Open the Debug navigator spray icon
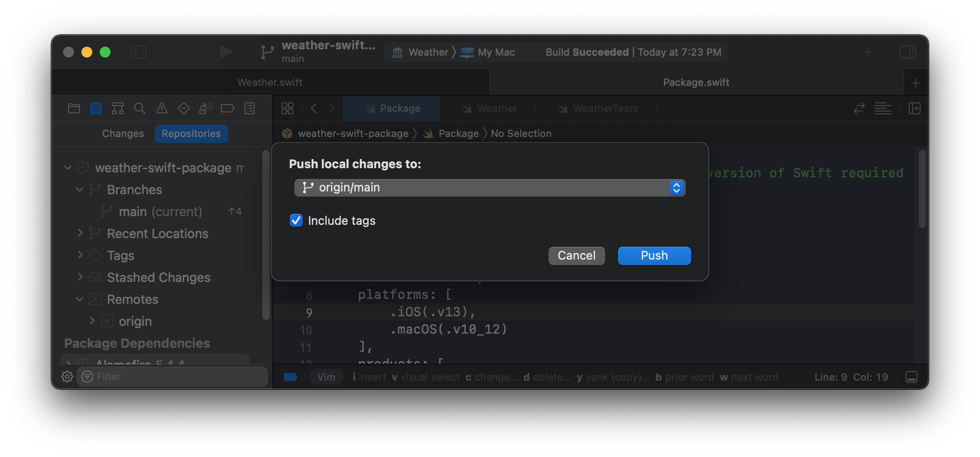 coord(206,108)
